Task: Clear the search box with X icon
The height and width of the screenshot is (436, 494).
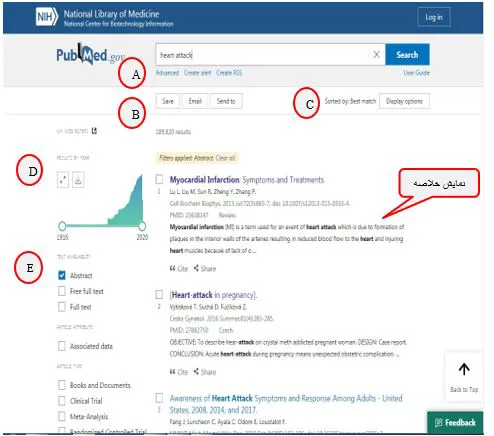Action: [x=376, y=55]
